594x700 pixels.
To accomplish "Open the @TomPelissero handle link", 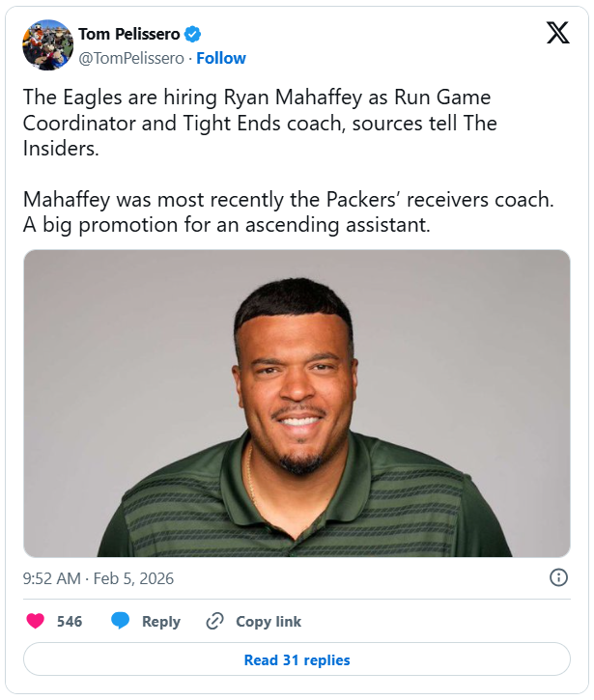I will [133, 58].
